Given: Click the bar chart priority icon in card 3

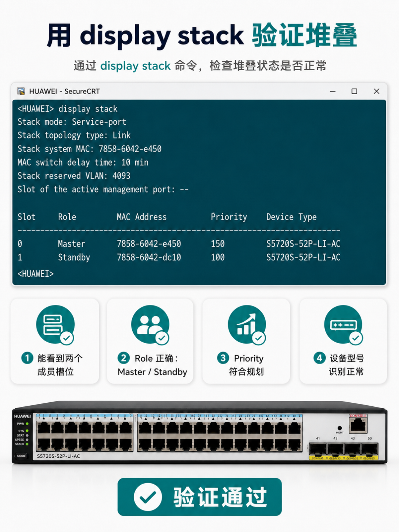Looking at the screenshot, I should [x=246, y=324].
